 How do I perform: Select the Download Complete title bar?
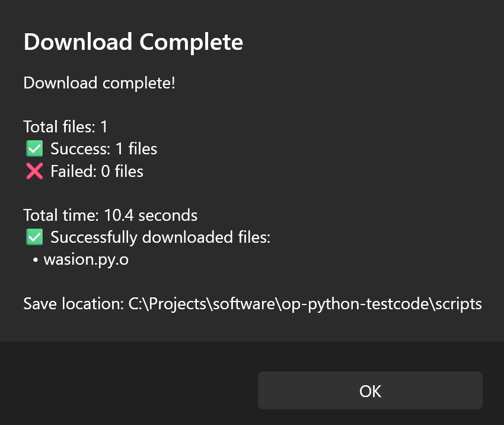[x=133, y=42]
